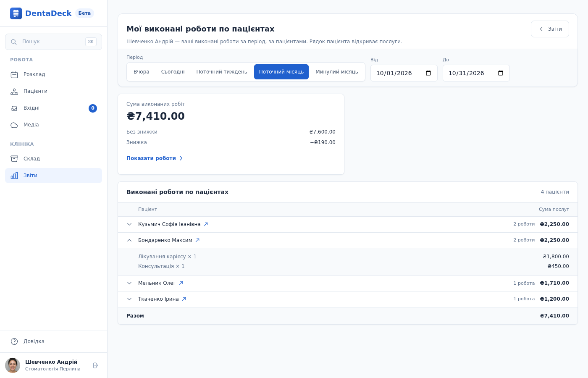Select the Поточний тиждень period
This screenshot has height=378, width=588.
tap(222, 72)
